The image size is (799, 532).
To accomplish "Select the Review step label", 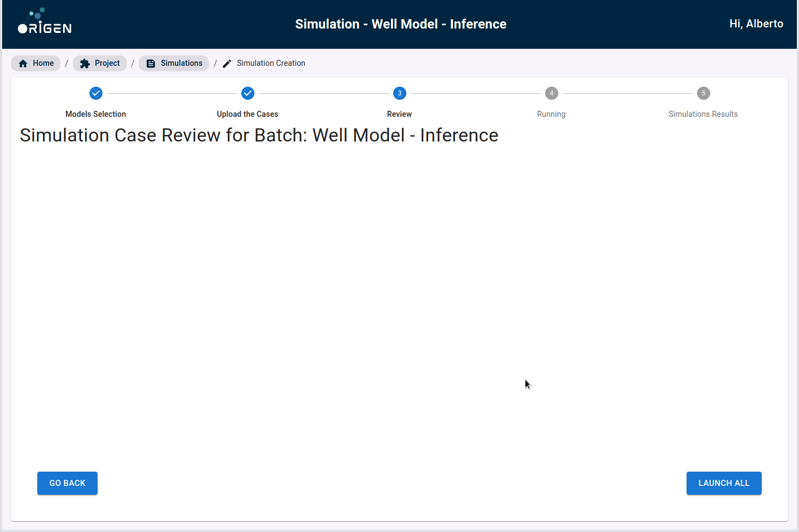I will tap(399, 114).
